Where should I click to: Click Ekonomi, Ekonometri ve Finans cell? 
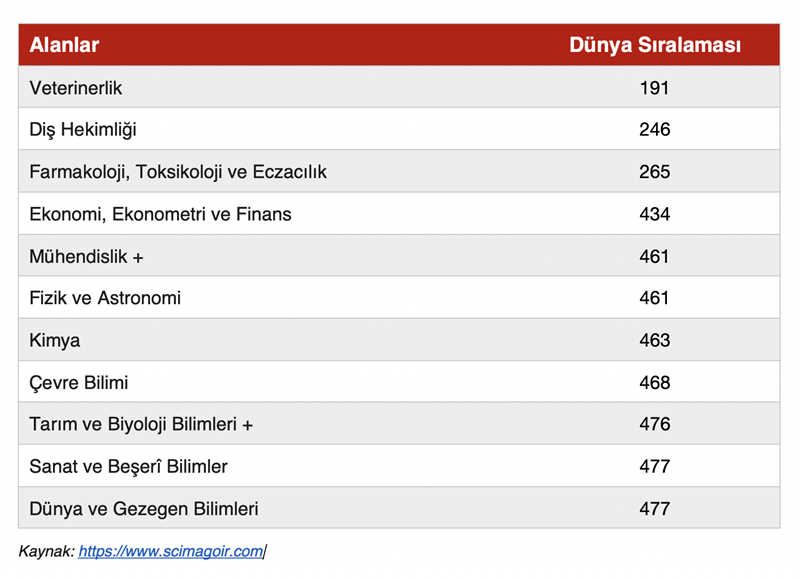point(161,214)
